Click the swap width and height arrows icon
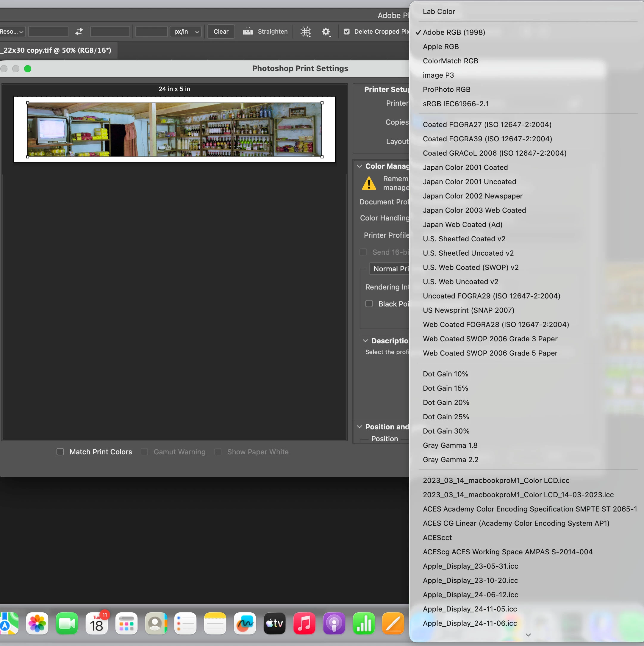 (x=79, y=32)
